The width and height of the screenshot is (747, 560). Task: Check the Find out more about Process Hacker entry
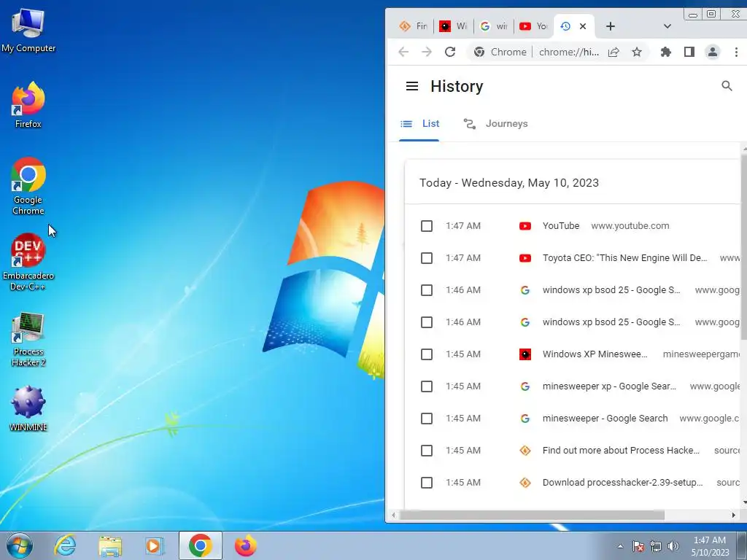(426, 451)
